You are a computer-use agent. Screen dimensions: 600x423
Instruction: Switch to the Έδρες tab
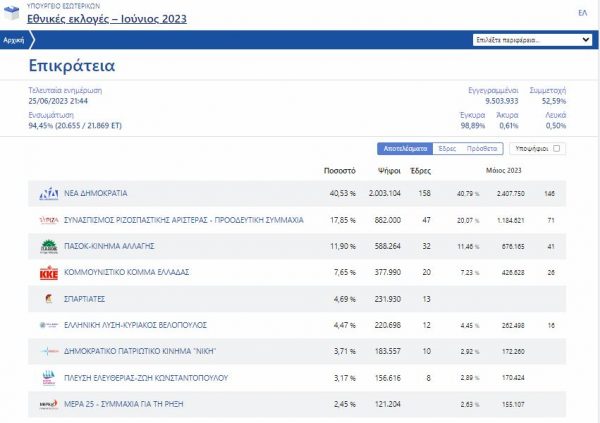447,149
